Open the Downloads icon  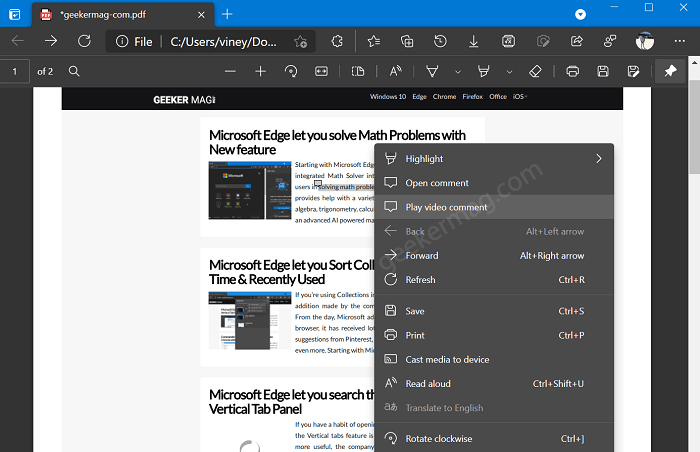(x=474, y=42)
